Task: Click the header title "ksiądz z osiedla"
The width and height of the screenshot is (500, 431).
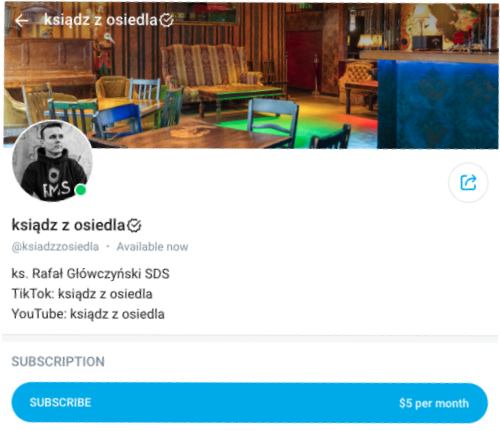Action: pyautogui.click(x=101, y=20)
